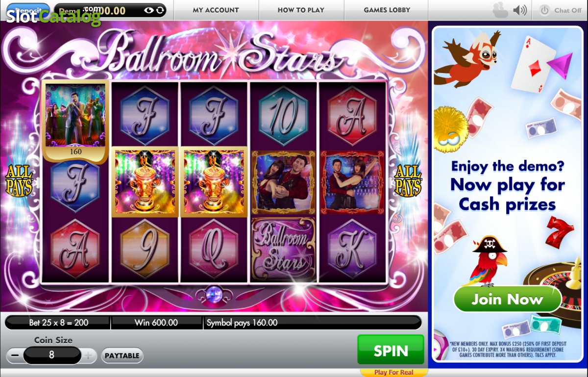
Task: Click the Join Now button in ad
Action: pos(507,299)
